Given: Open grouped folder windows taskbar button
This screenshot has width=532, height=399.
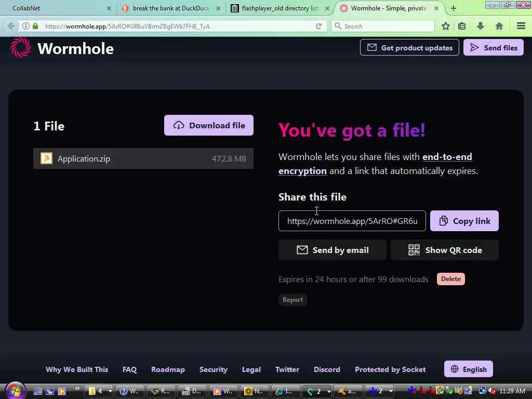Looking at the screenshot, I should pos(98,391).
